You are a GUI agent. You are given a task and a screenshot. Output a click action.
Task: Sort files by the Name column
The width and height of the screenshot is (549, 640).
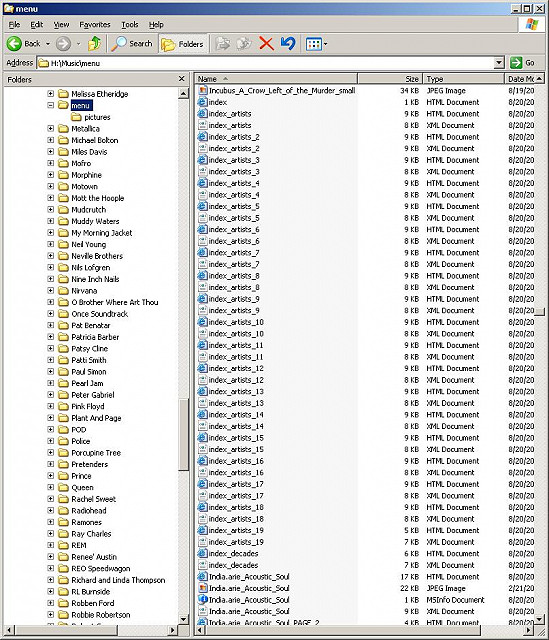[276, 79]
